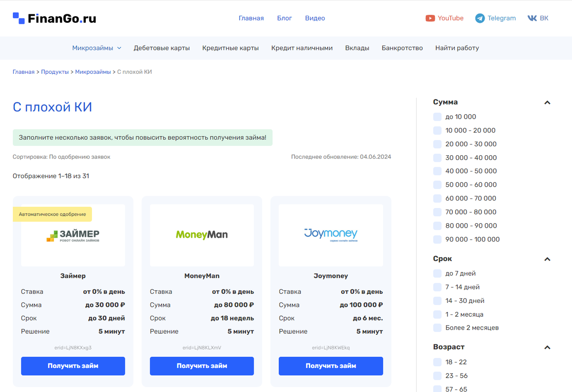Open the Банкротство section

tap(402, 48)
